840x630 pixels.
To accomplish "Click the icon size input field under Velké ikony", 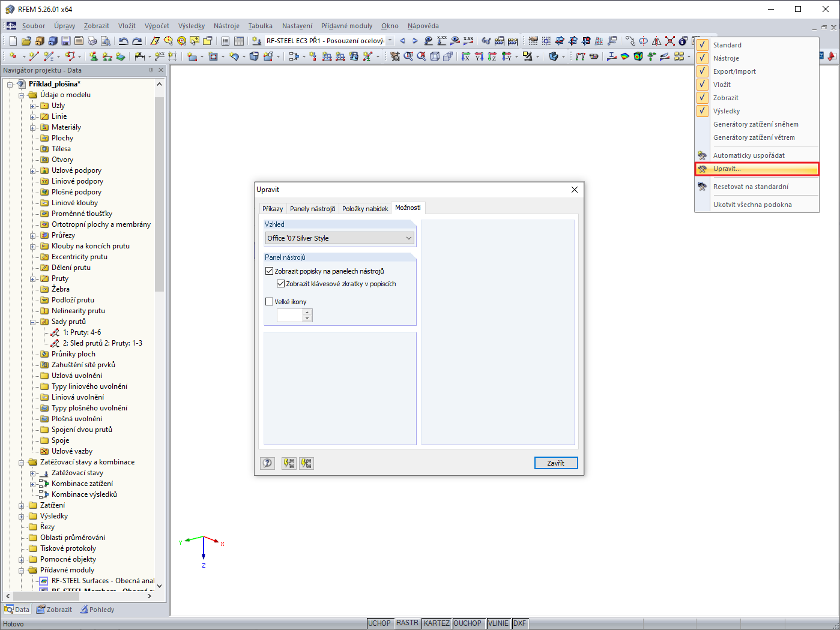I will 290,315.
